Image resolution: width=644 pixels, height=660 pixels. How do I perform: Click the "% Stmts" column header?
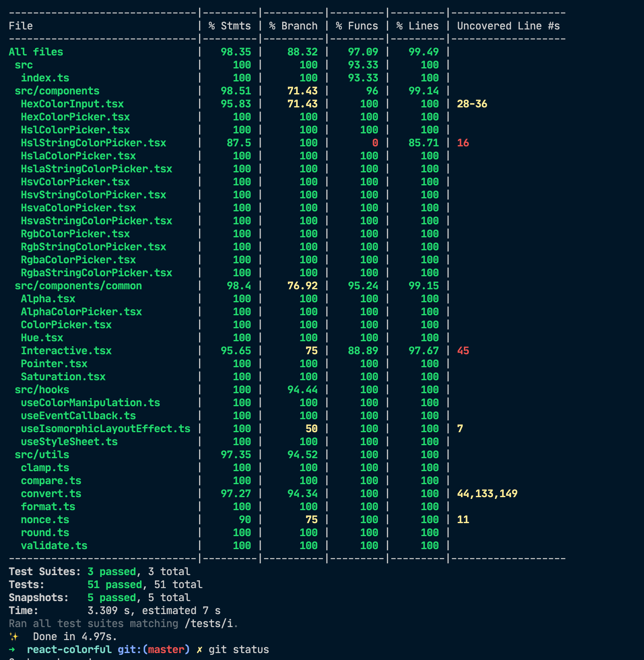point(229,26)
